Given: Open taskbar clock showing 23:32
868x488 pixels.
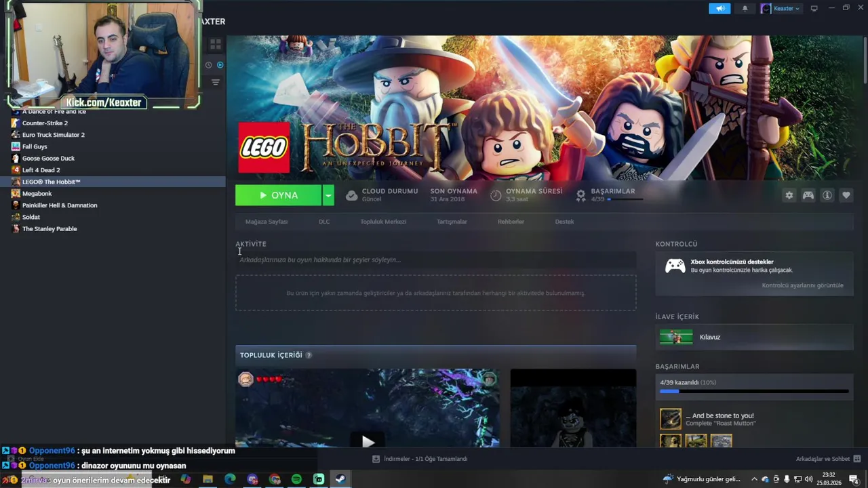Looking at the screenshot, I should [829, 479].
